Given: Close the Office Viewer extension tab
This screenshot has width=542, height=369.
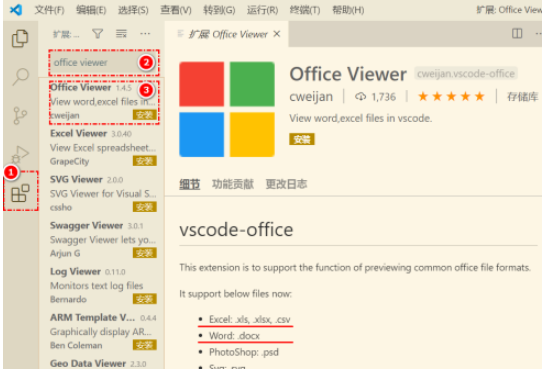Looking at the screenshot, I should click(x=277, y=34).
